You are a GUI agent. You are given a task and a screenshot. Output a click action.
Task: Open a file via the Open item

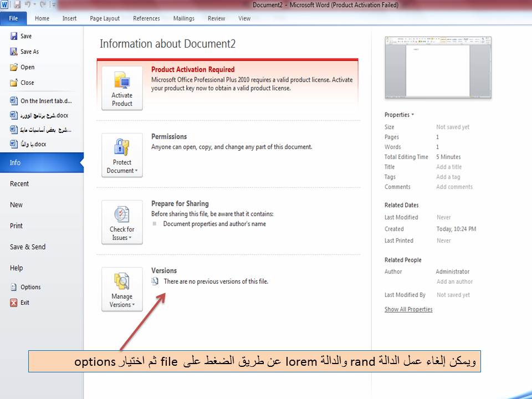pos(22,67)
